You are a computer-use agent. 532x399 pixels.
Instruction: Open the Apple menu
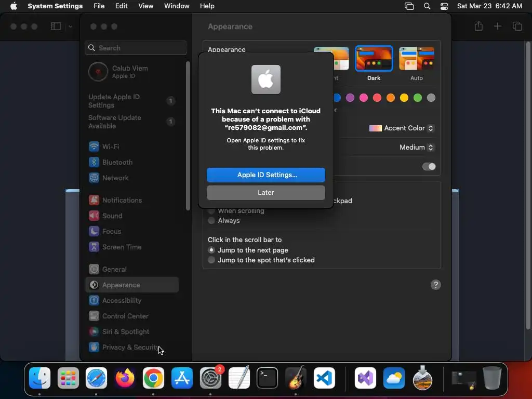coord(14,6)
